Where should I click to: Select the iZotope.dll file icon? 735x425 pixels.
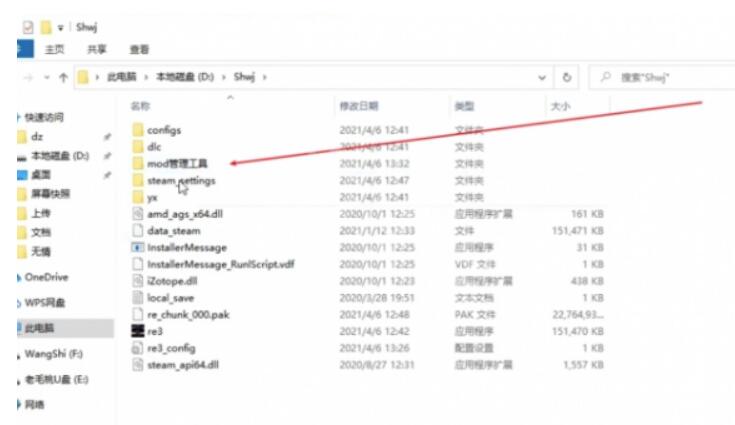(137, 281)
